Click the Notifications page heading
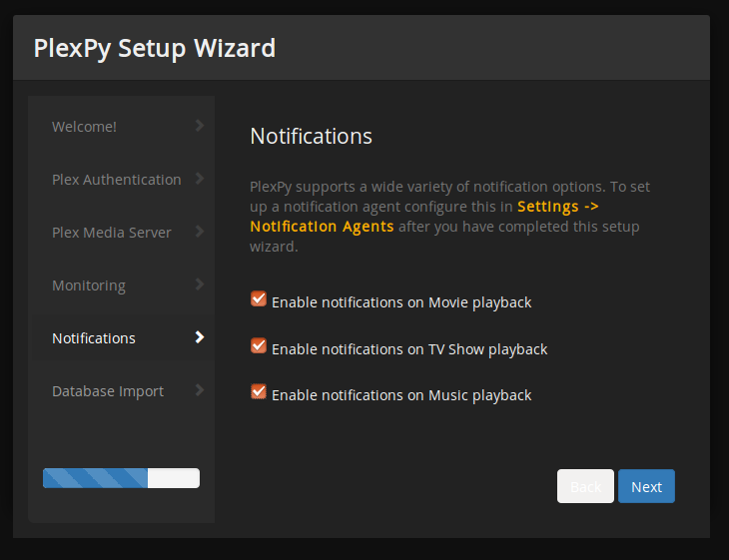The width and height of the screenshot is (729, 560). (311, 136)
